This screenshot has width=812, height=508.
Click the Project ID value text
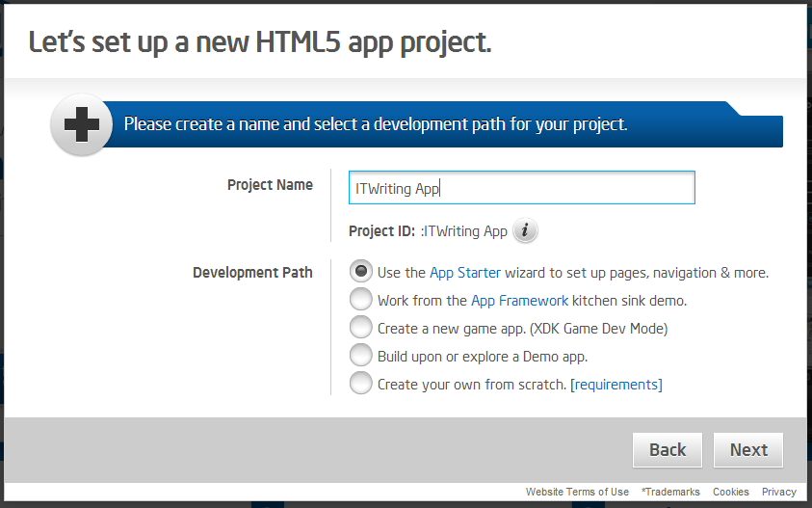(464, 231)
